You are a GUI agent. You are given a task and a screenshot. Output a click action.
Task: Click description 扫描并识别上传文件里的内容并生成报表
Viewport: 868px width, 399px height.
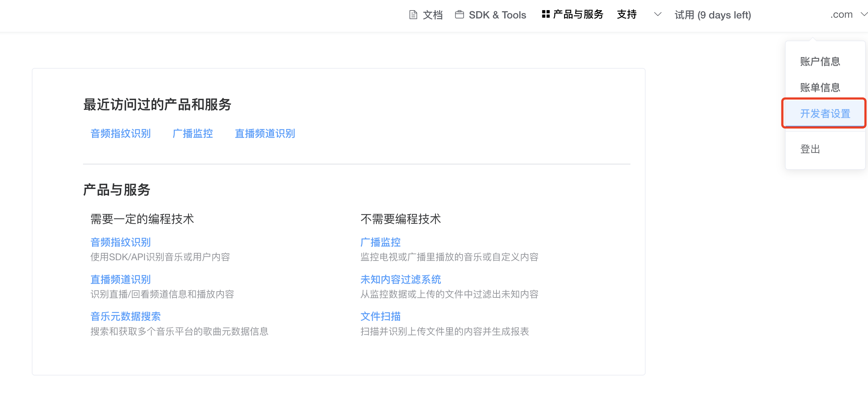tap(445, 332)
